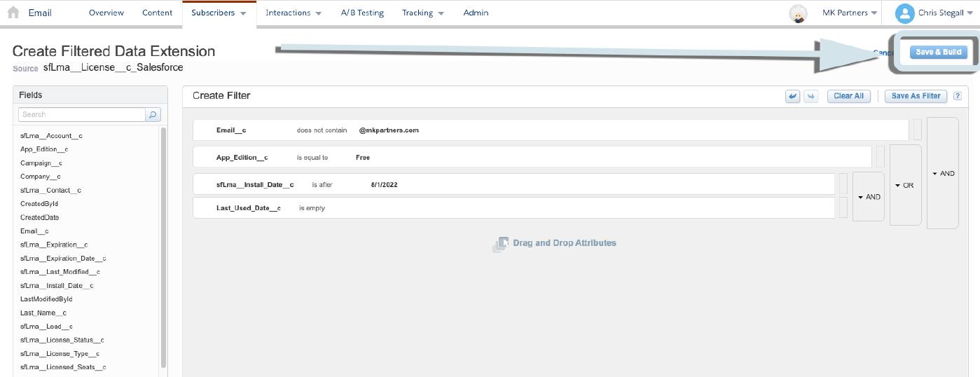This screenshot has height=377, width=980.
Task: Click the magnifier icon in Fields search
Action: 153,114
